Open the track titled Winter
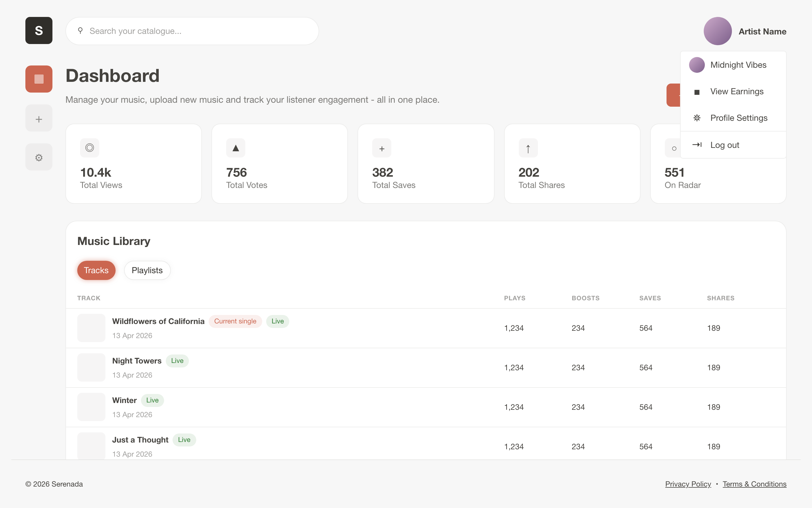This screenshot has width=812, height=508. pos(125,400)
